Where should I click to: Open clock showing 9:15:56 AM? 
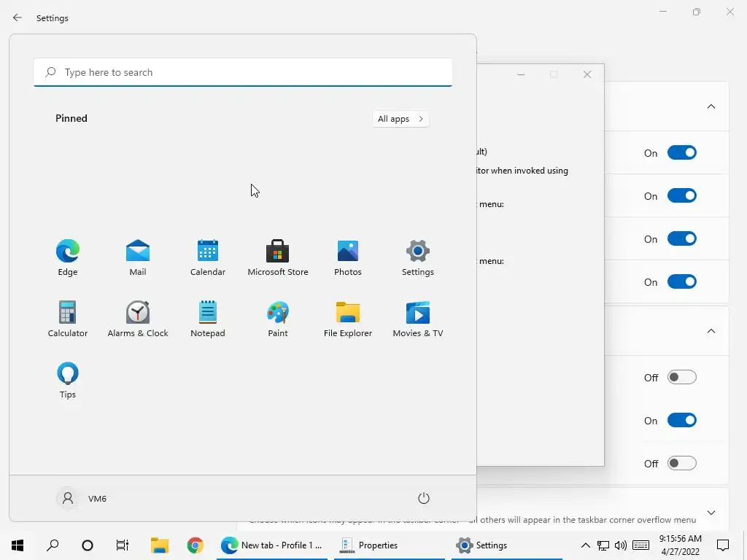pos(681,545)
